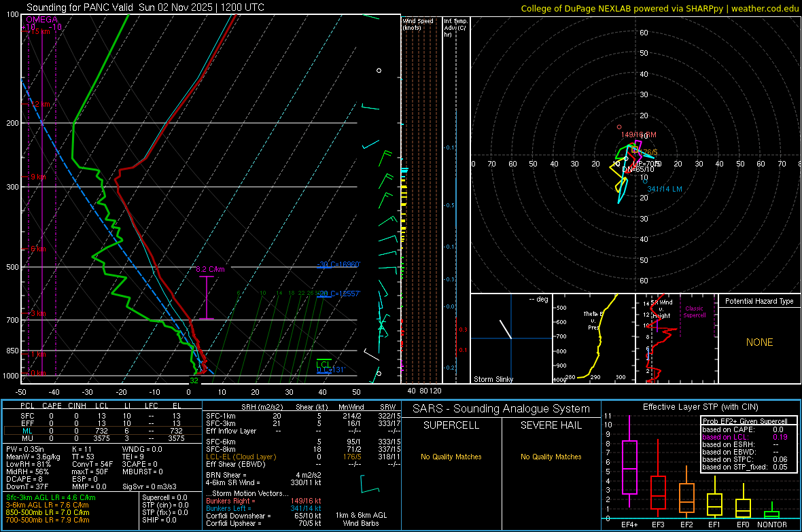Click the 'weather.cod.edu' NEXLAB credit text
The image size is (802, 532).
click(765, 8)
